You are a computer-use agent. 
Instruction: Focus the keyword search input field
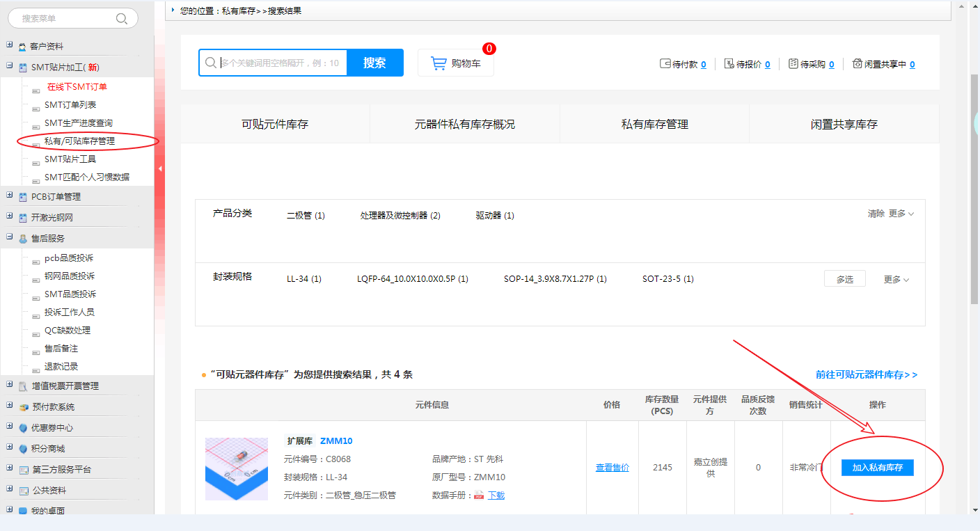pos(282,63)
